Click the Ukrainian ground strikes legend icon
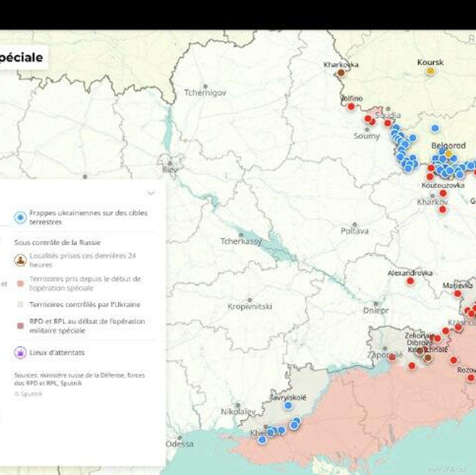Viewport: 476px width, 475px height. [x=20, y=217]
